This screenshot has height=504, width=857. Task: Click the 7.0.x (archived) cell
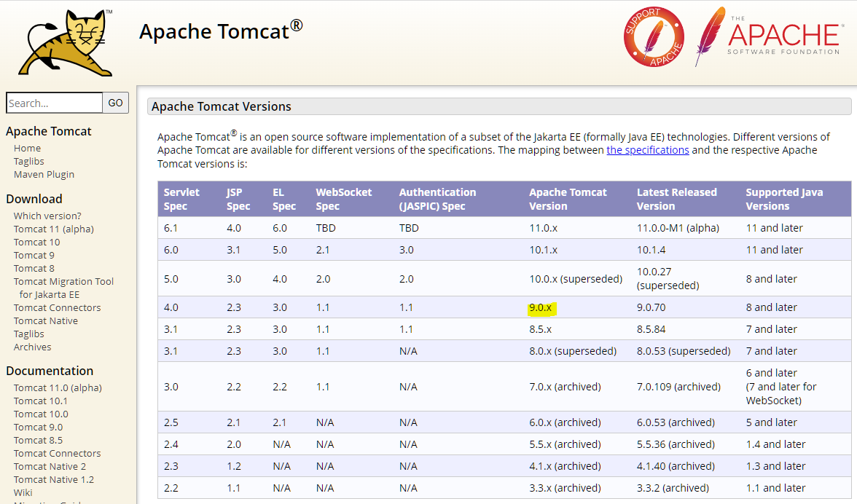pos(566,387)
